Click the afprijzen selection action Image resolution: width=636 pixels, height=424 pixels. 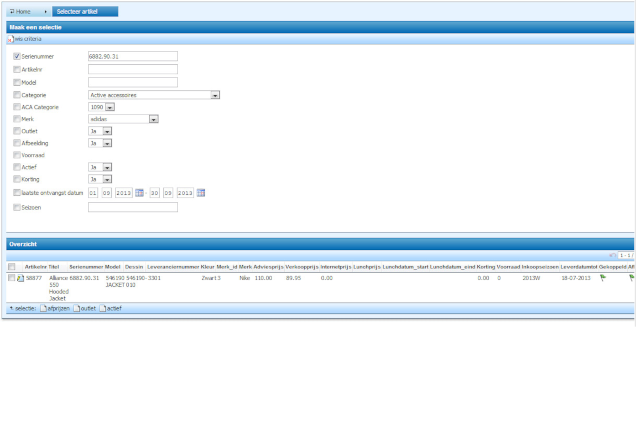tap(58, 308)
